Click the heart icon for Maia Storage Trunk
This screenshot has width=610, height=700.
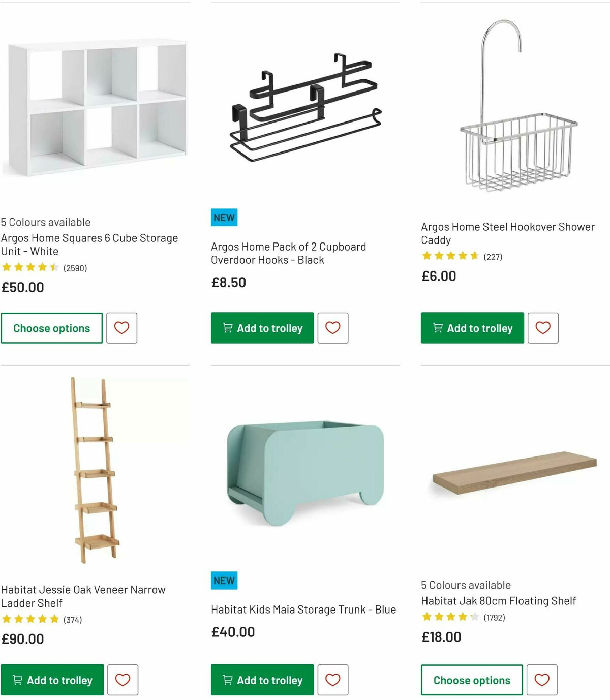point(332,680)
